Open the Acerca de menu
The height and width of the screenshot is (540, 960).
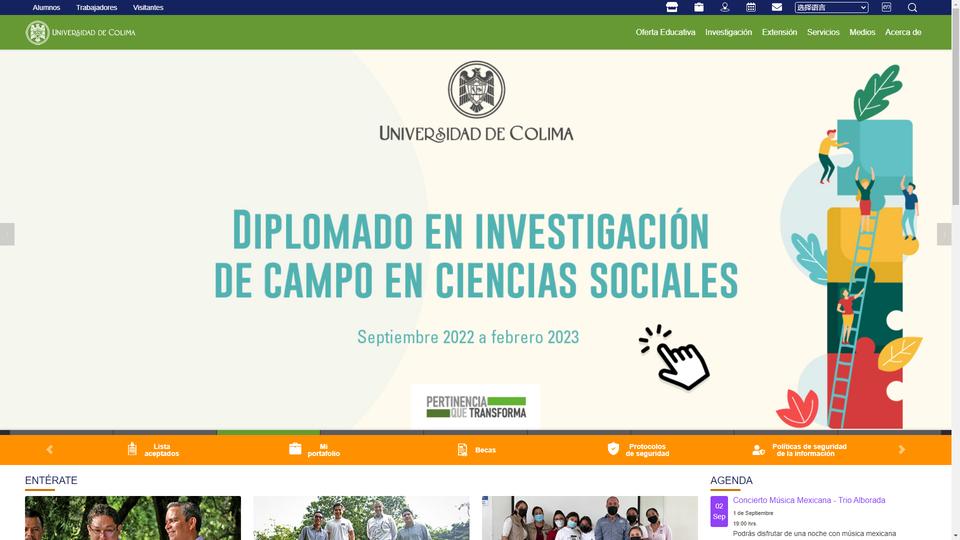click(x=903, y=32)
